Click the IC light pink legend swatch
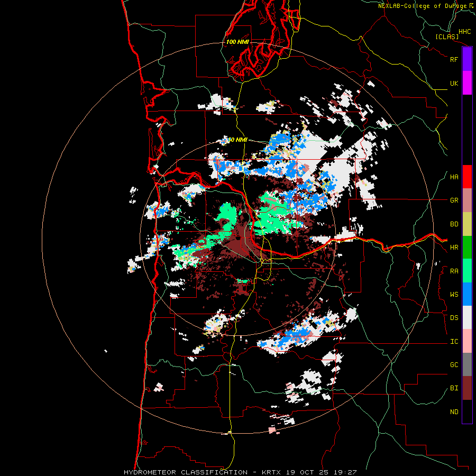Screen dimensions: 476x476 click(x=467, y=341)
